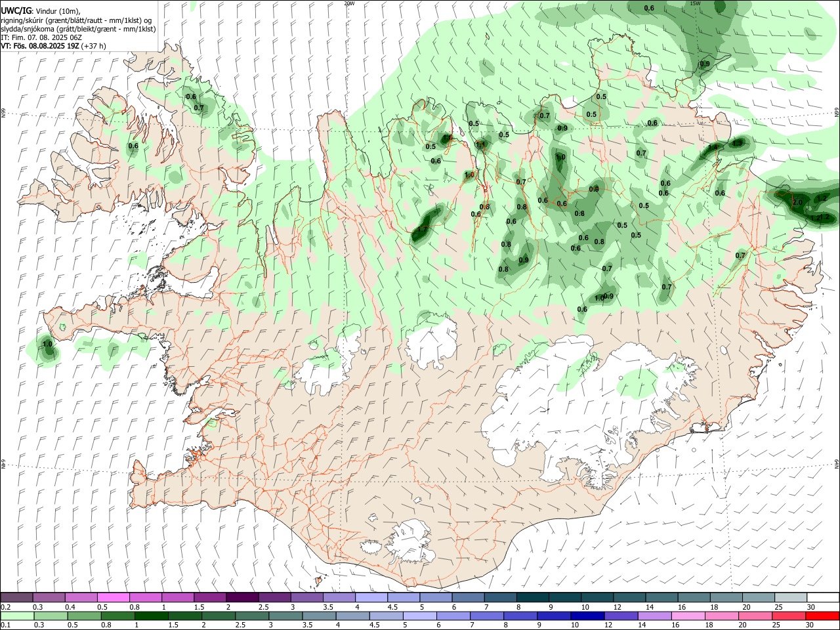Pick the darkest purple snow swatch between 2 and 2.5
This screenshot has height=630, width=840.
[x=242, y=597]
